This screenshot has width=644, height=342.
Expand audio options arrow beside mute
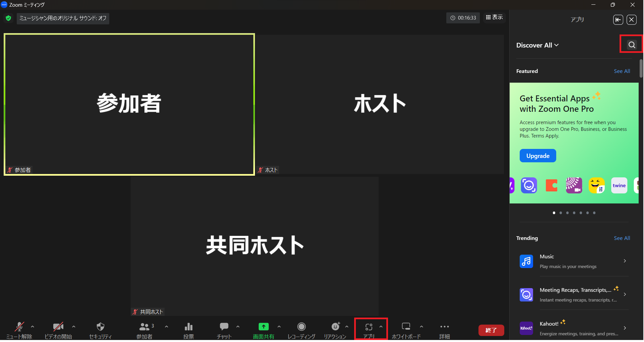[33, 327]
